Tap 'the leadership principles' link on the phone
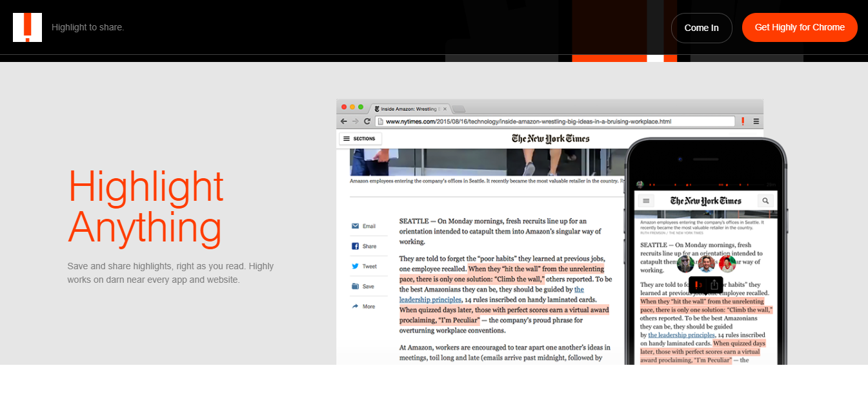 click(x=681, y=335)
